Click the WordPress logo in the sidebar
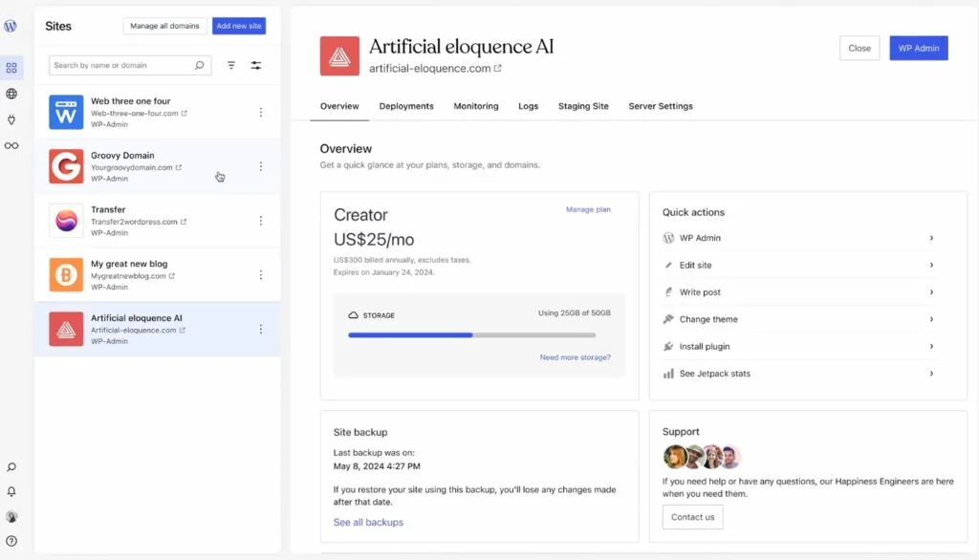 [11, 27]
